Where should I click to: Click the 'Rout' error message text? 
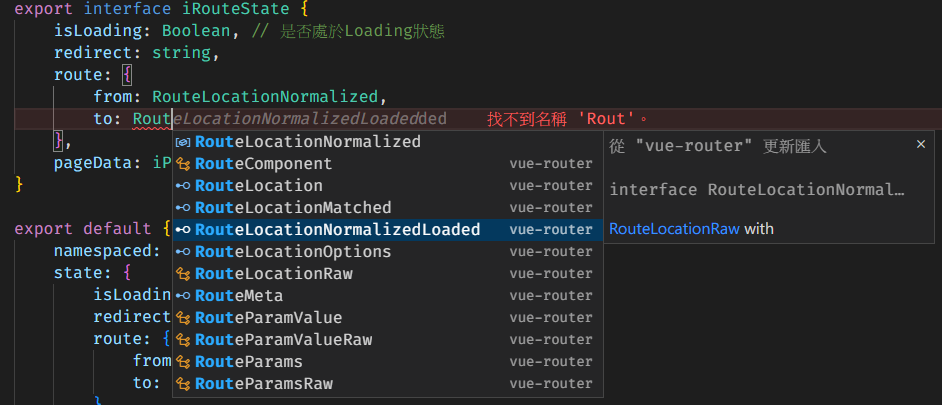pyautogui.click(x=568, y=119)
